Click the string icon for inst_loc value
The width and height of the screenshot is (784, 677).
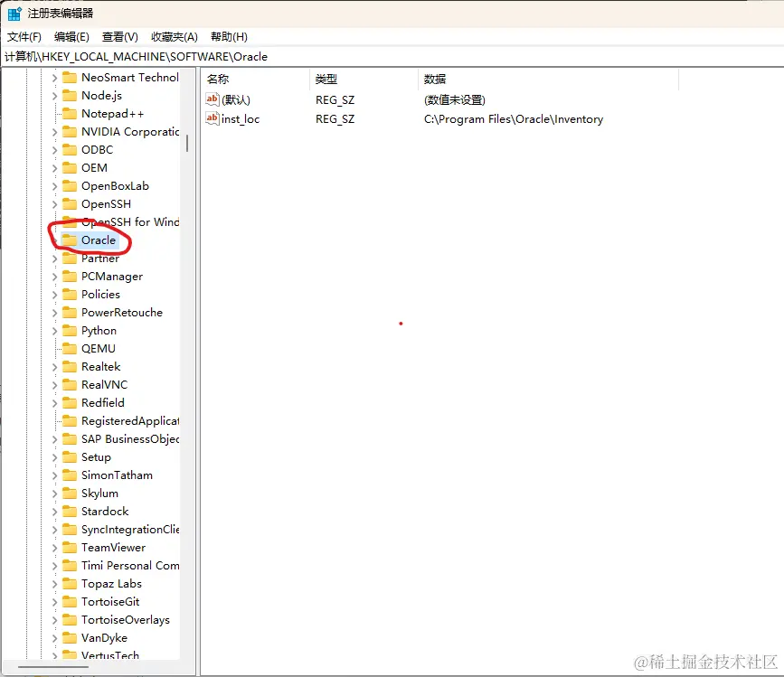(x=212, y=118)
